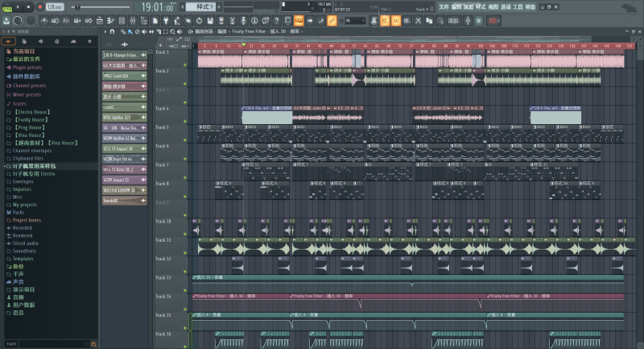Start playback with the play button

[18, 6]
